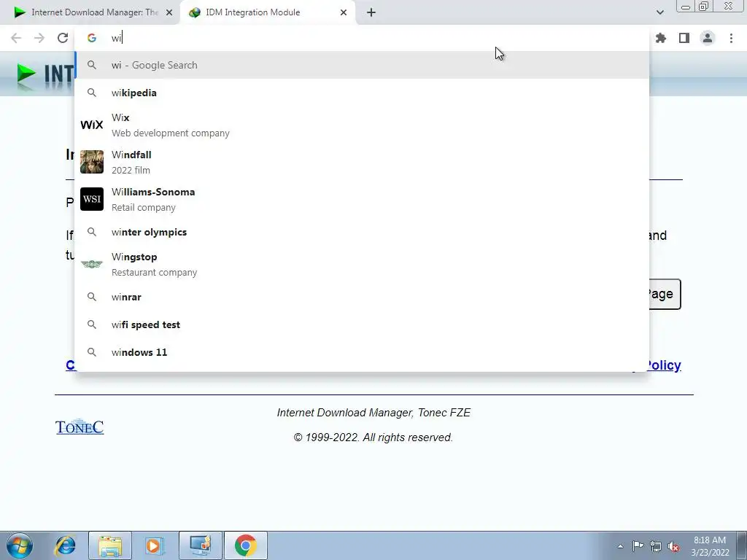Select the 'winter olympics' suggestion
The image size is (747, 560).
click(x=362, y=233)
